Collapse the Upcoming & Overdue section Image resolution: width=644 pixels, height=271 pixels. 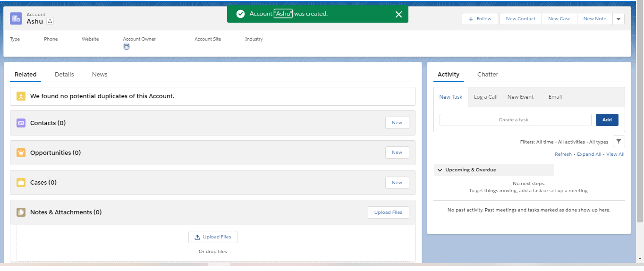click(493, 170)
